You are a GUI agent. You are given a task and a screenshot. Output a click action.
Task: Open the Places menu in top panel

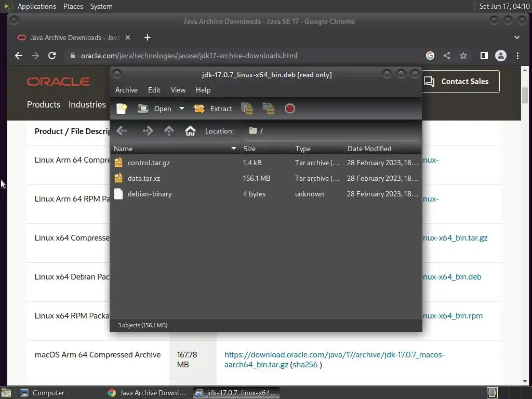point(73,6)
